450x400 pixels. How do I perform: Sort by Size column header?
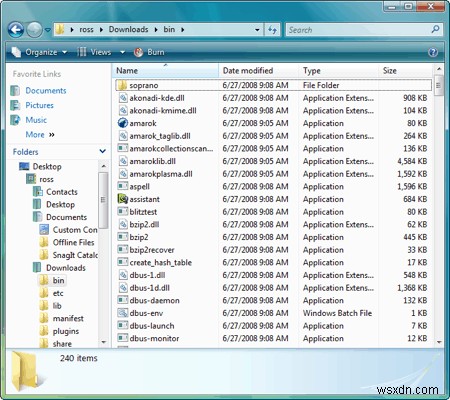click(x=405, y=70)
